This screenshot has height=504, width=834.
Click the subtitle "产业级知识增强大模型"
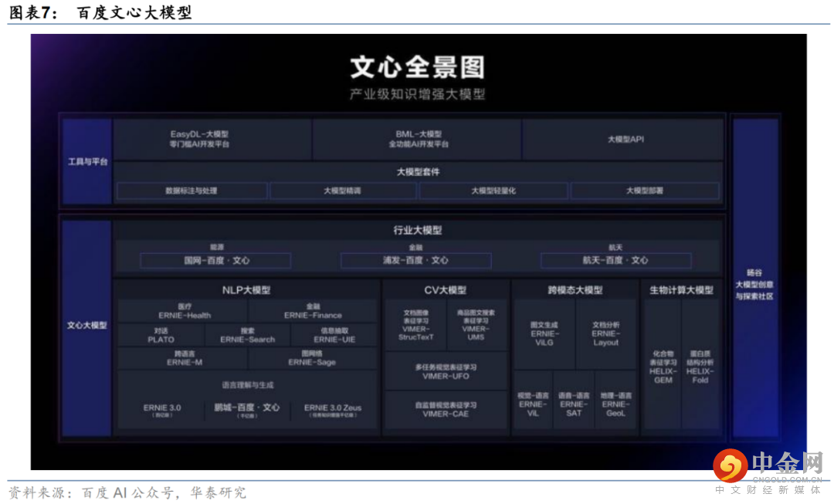point(418,95)
